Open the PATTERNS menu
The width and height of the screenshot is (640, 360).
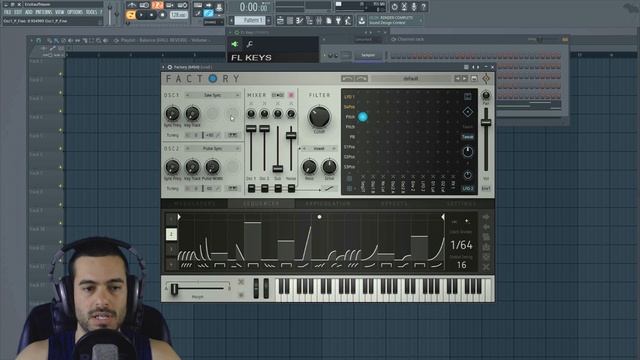(43, 12)
